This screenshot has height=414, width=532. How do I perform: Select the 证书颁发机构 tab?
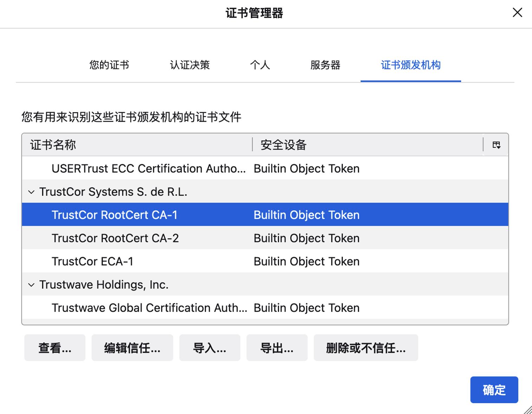(x=411, y=65)
